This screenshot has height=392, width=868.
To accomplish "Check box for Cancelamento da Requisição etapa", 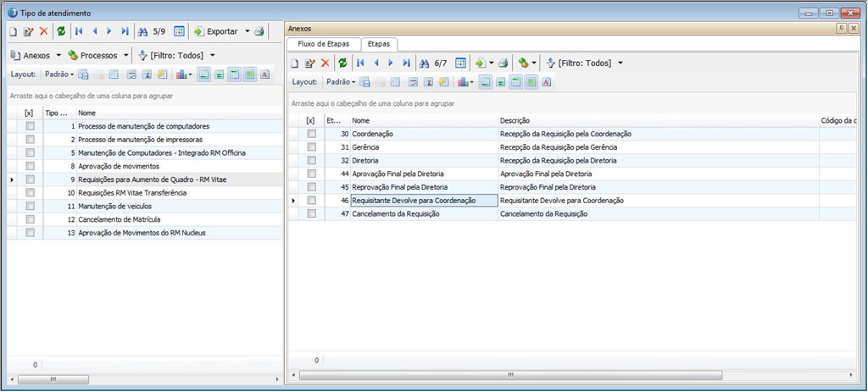I will [312, 213].
